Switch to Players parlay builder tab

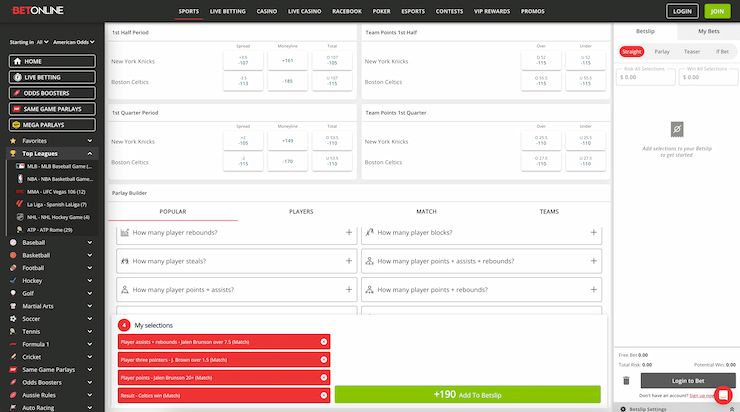(x=301, y=211)
